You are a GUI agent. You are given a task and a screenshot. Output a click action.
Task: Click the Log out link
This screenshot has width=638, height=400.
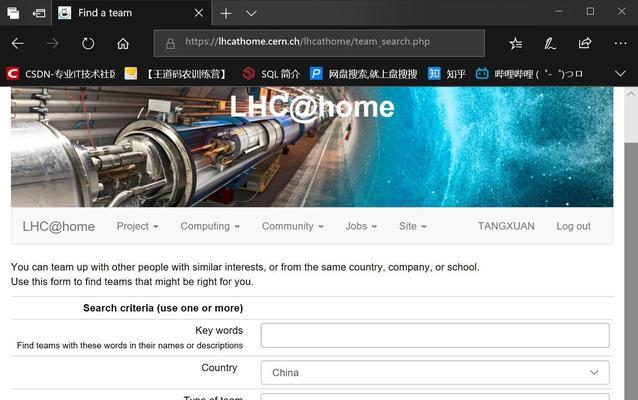click(x=573, y=226)
